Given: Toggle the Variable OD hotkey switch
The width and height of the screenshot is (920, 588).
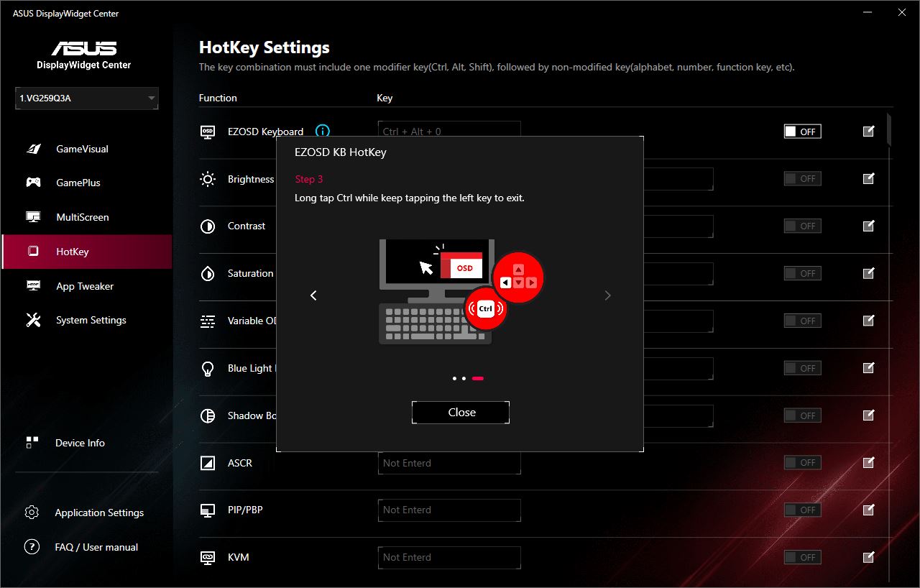Looking at the screenshot, I should tap(802, 321).
